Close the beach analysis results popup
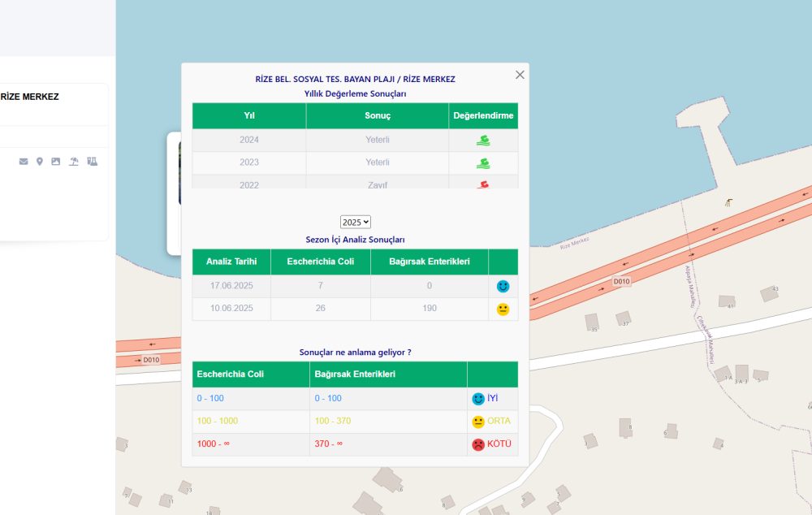Screen dimensions: 812x515 point(520,75)
